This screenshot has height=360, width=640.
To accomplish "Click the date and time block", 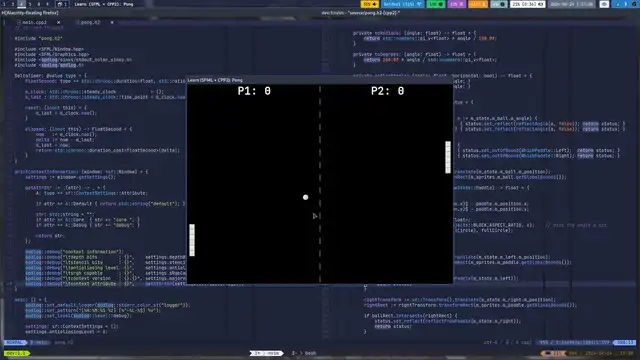I will click(572, 4).
